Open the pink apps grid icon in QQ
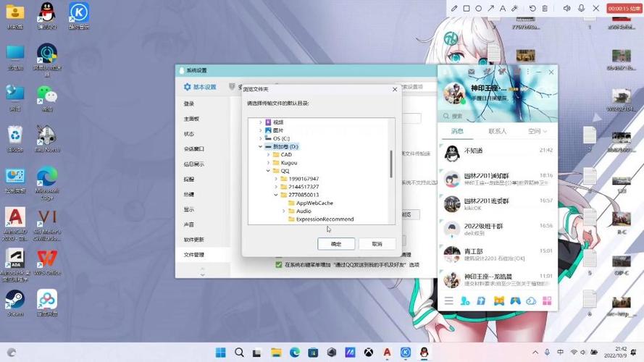Image resolution: width=644 pixels, height=362 pixels. tap(547, 301)
